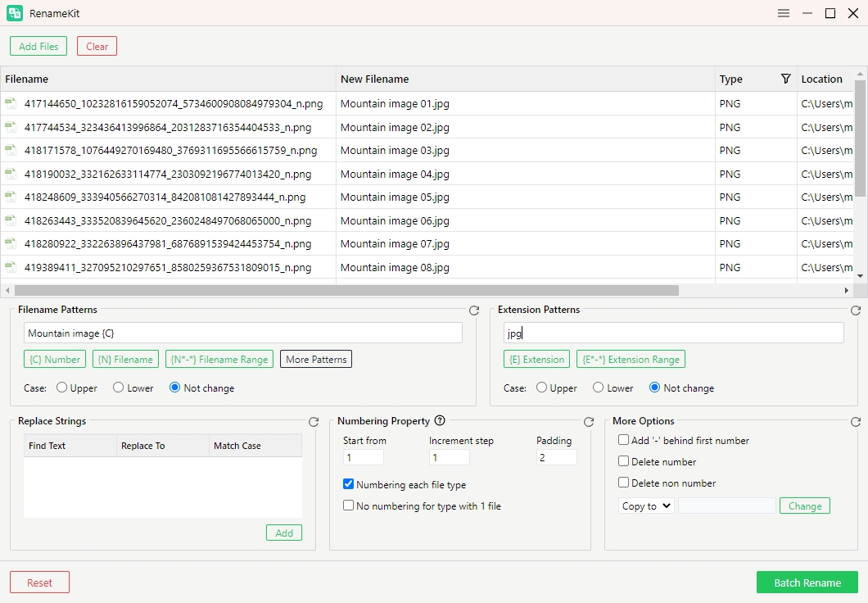Click the Batch Rename button
Image resolution: width=868 pixels, height=603 pixels.
[807, 583]
